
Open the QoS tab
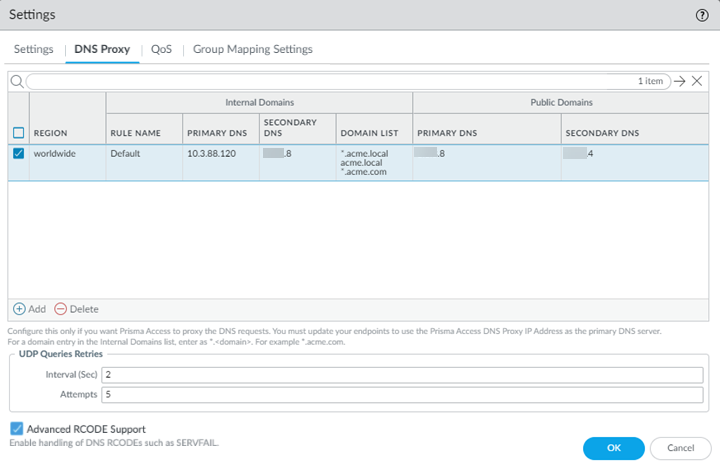[162, 49]
